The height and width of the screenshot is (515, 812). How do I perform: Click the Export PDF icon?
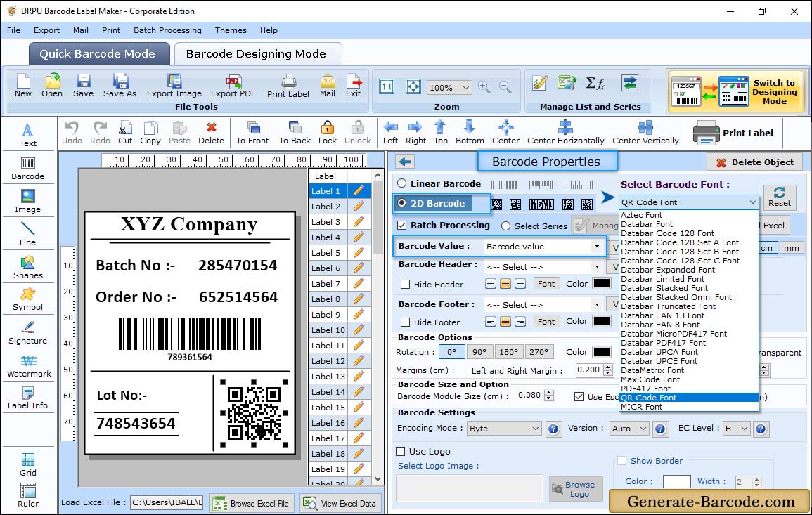click(x=233, y=86)
